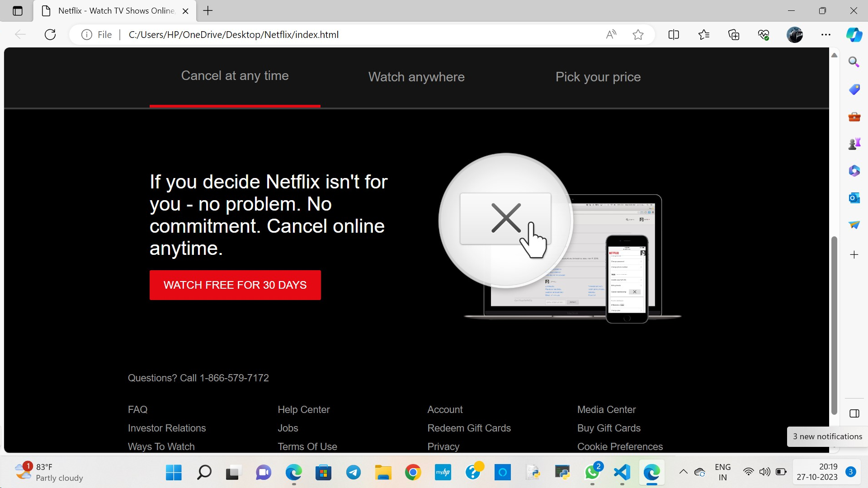Open Browser essentials (heart icon)
Image resolution: width=868 pixels, height=488 pixels.
763,34
